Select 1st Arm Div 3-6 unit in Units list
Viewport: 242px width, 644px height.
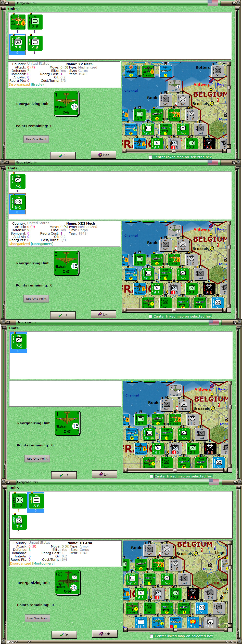click(x=35, y=22)
